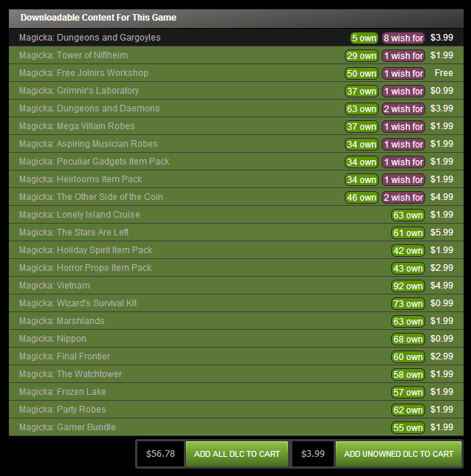Open Magicka: Marshlands DLC
This screenshot has width=471, height=476.
click(236, 321)
